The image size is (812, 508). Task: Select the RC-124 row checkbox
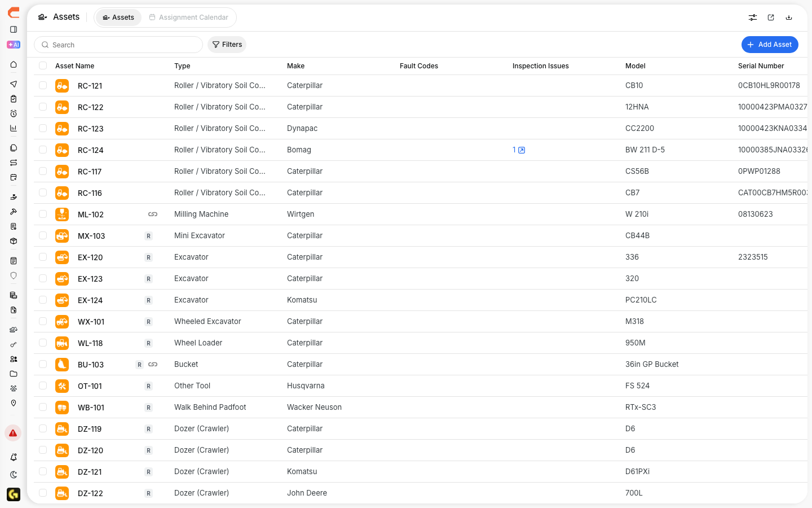pos(43,150)
